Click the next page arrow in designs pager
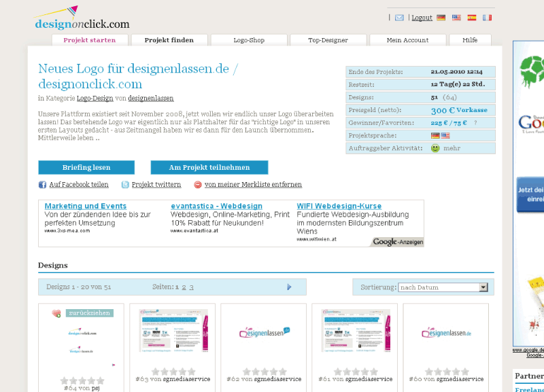The image size is (544, 392). (290, 287)
